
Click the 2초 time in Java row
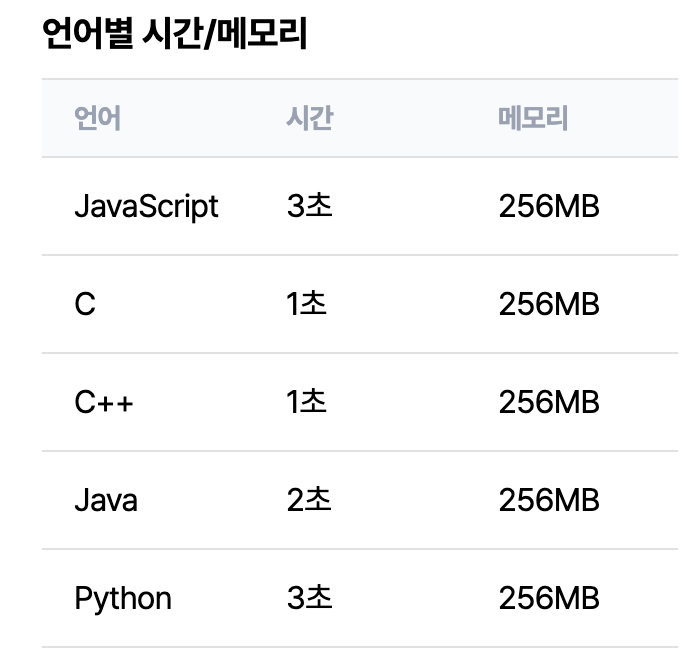point(309,500)
